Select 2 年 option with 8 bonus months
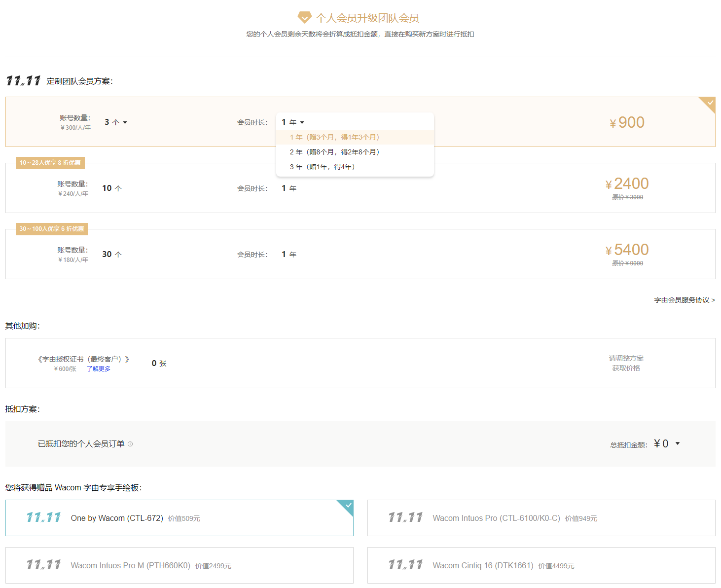 [x=334, y=152]
